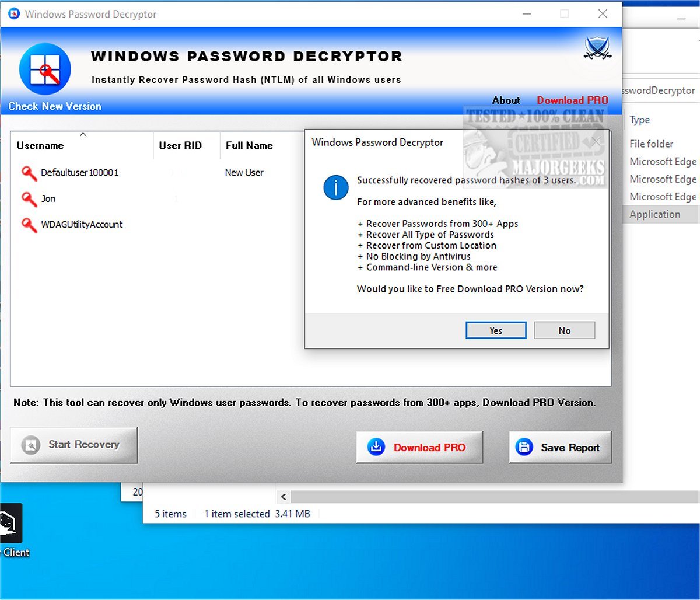Click the red Download PRO header link

click(572, 100)
